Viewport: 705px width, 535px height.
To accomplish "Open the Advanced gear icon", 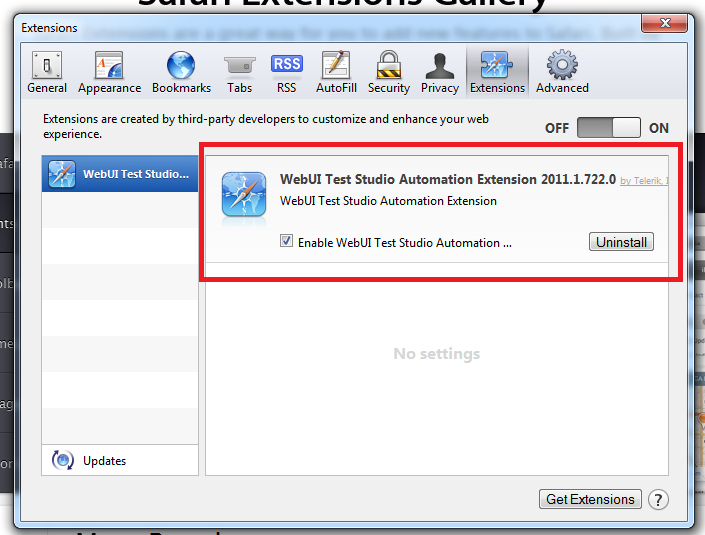I will pos(562,66).
